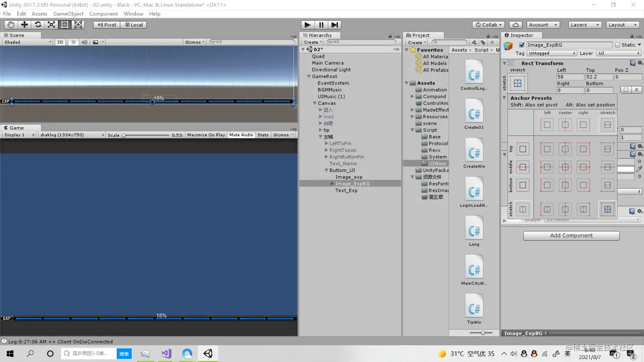Screen dimensions: 644x362
Task: Select the TipWin script asset
Action: (474, 309)
